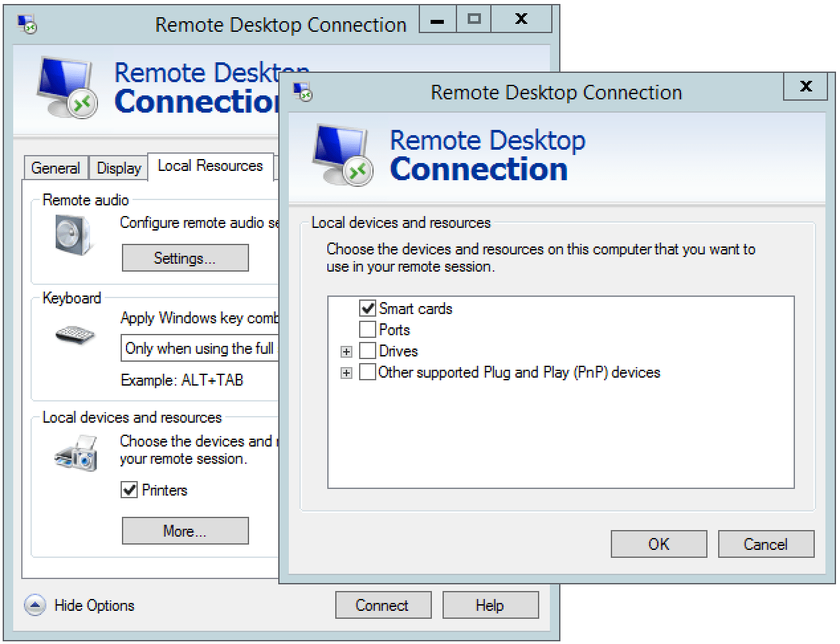Screen dimensions: 840x644
Task: Open remote audio Settings button
Action: pos(185,258)
